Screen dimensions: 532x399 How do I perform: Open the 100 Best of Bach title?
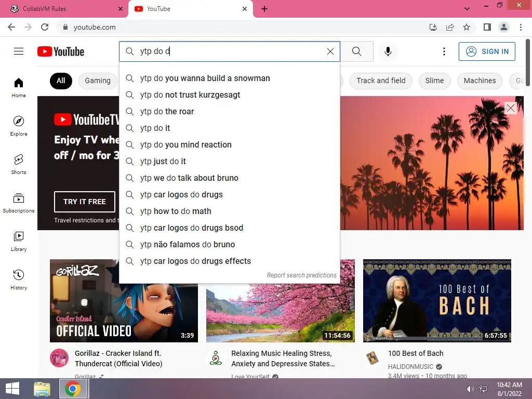pyautogui.click(x=416, y=353)
